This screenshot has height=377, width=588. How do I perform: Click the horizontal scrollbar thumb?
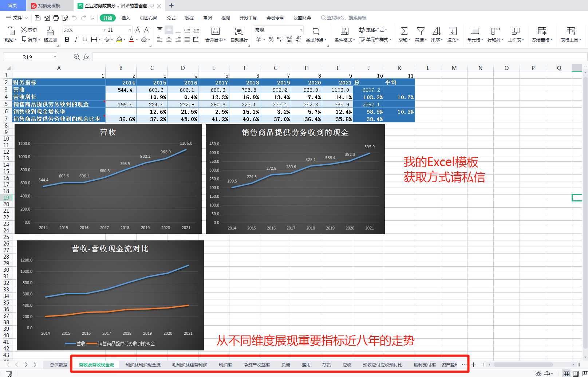coord(523,365)
